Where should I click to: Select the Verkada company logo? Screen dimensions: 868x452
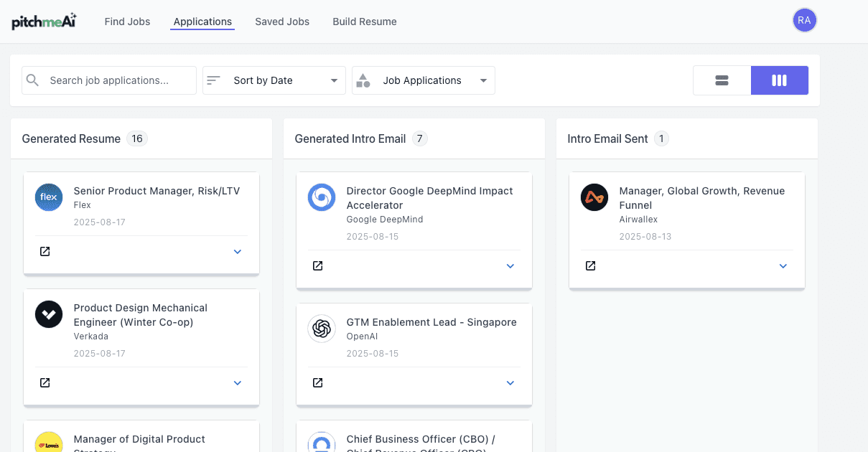[x=48, y=314]
